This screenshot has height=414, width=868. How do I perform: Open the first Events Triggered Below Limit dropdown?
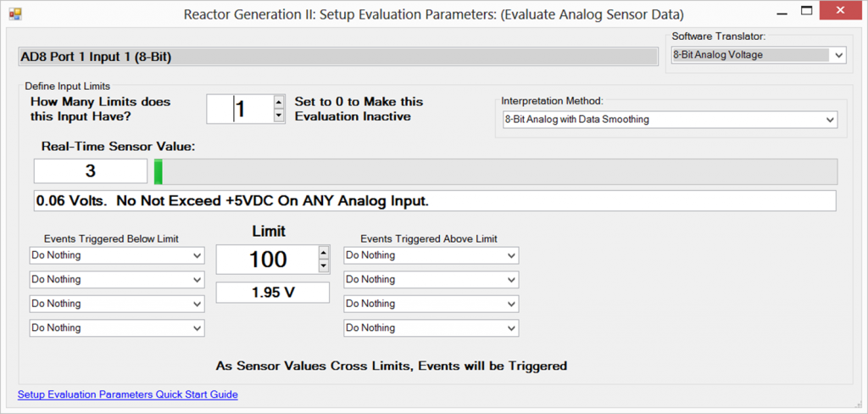pyautogui.click(x=117, y=255)
